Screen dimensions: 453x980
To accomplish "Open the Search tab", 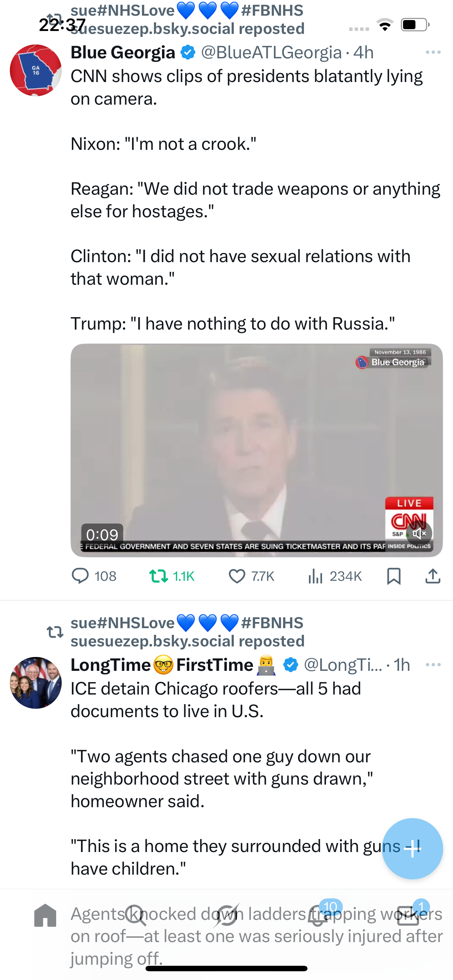I will coord(136,915).
